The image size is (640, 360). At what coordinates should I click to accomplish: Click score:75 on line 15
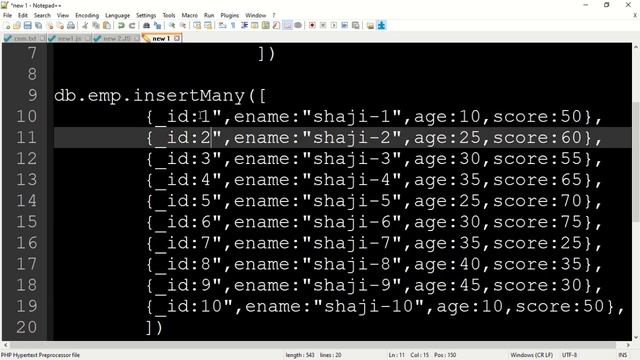(538, 222)
